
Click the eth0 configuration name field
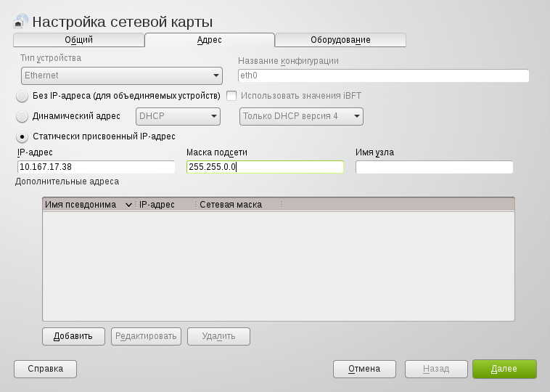pyautogui.click(x=383, y=75)
